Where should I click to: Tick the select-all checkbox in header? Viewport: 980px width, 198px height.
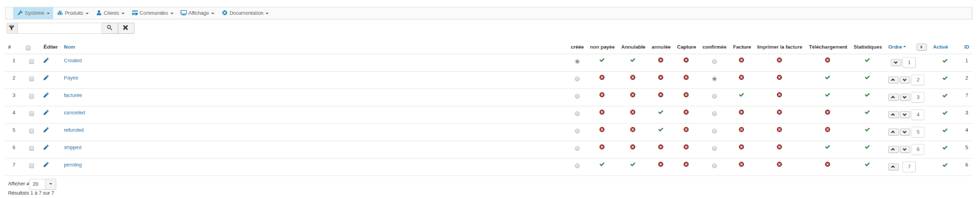pyautogui.click(x=28, y=48)
